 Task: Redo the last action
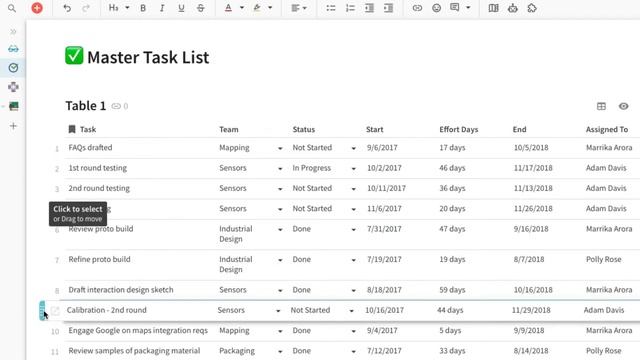[86, 8]
